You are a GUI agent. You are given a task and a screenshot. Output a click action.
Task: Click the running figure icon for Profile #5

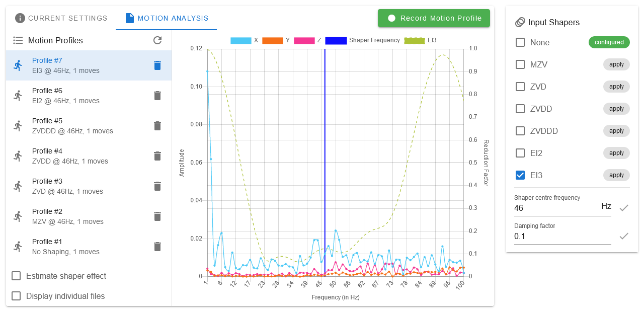tap(18, 126)
